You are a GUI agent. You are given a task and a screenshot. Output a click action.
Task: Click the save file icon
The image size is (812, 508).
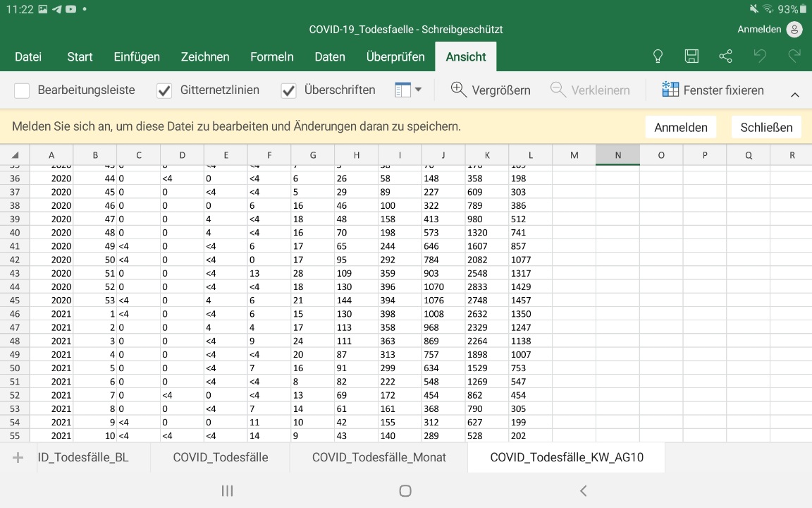coord(691,56)
